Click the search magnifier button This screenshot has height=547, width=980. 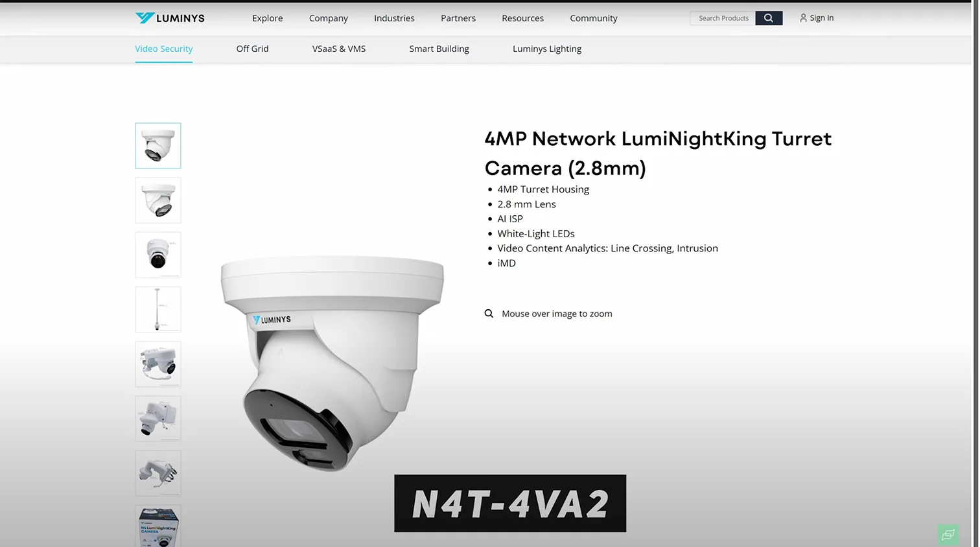click(769, 18)
